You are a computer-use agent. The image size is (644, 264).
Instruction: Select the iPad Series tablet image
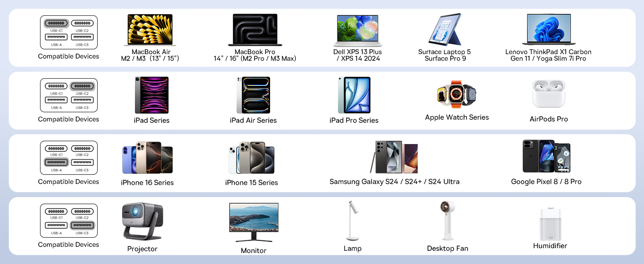click(x=152, y=95)
